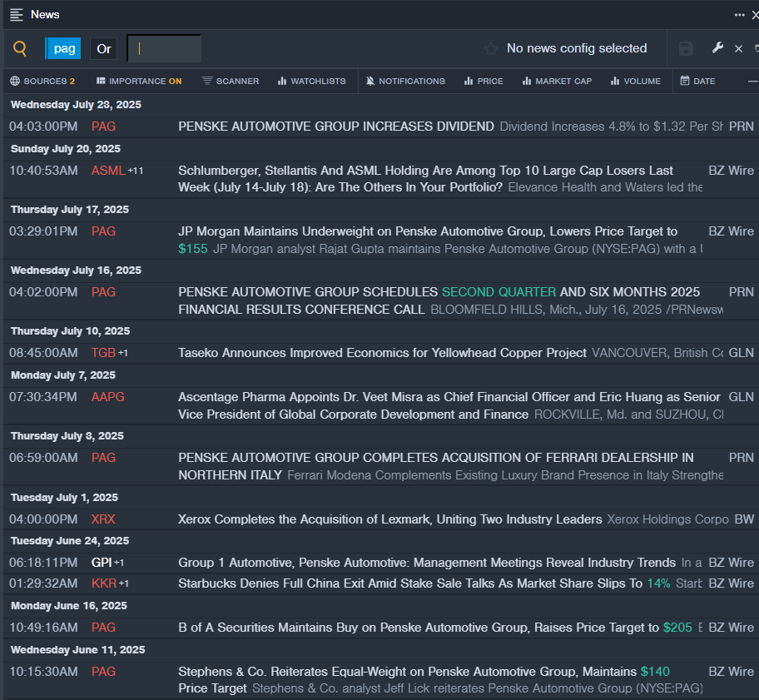This screenshot has height=700, width=759.
Task: Click PAG ticker on July 23 row
Action: point(103,127)
